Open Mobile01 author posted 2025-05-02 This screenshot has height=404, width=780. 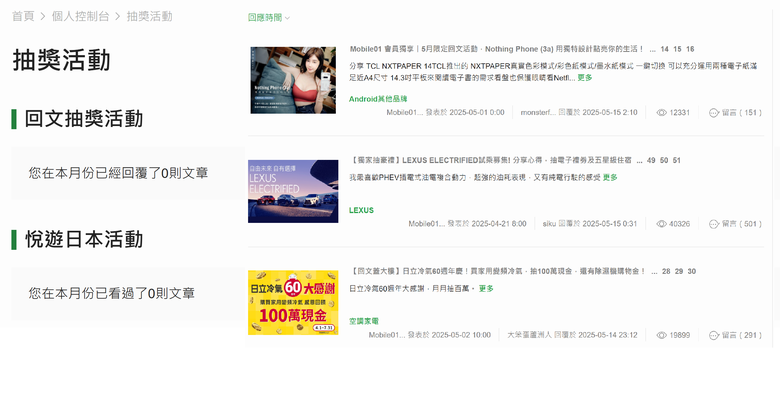point(387,335)
